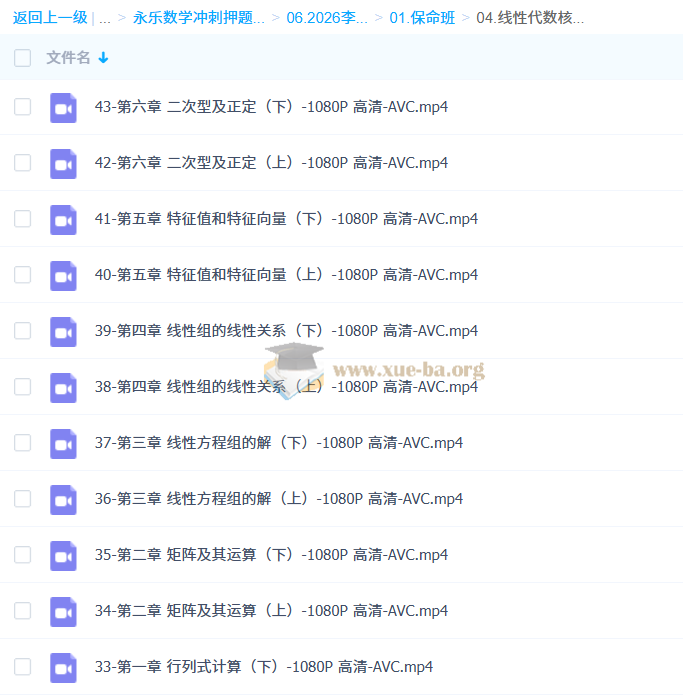Select checkbox for file 34 矩阵及其运算（上）
The width and height of the screenshot is (683, 698).
pyautogui.click(x=23, y=611)
